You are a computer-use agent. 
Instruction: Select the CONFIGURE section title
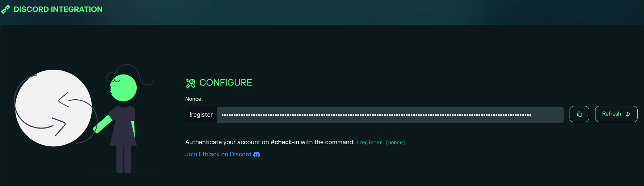pos(226,83)
